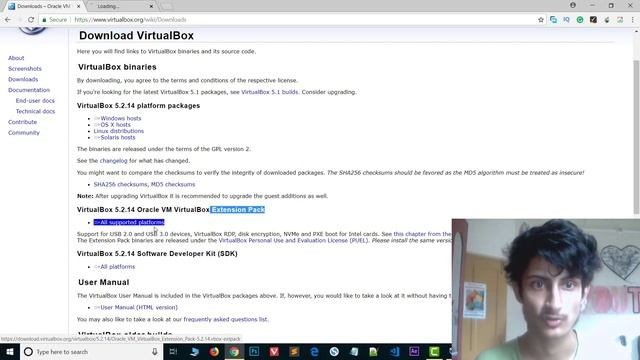The height and width of the screenshot is (360, 640).
Task: Click the green Secure padlock icon
Action: tap(44, 20)
